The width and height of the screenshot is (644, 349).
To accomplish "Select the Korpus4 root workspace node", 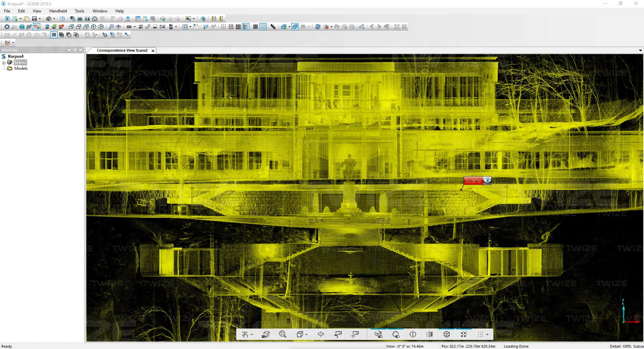I will point(15,56).
